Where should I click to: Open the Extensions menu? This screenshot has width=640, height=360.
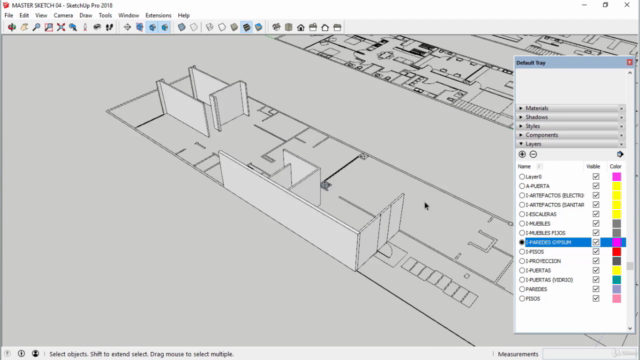click(x=158, y=16)
